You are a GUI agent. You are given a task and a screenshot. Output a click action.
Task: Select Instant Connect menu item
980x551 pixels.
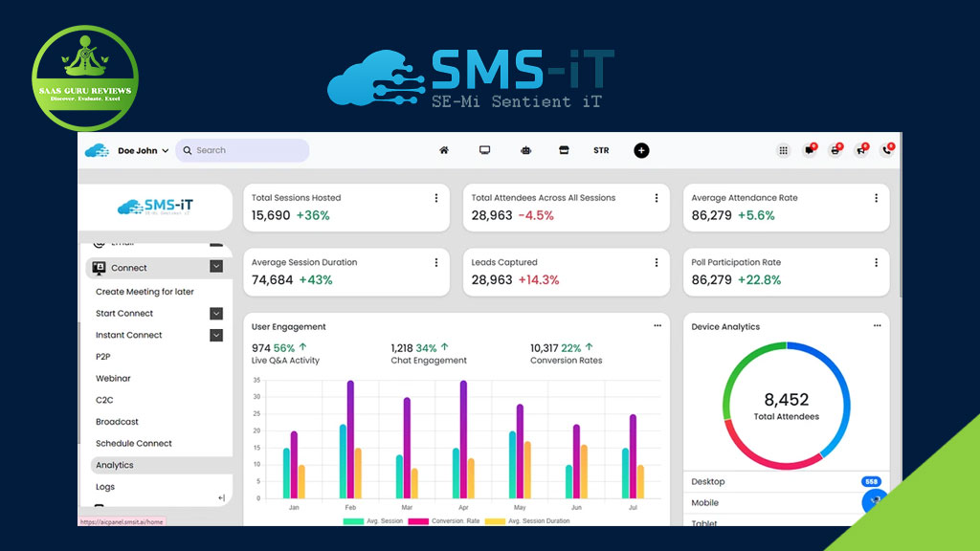(129, 336)
